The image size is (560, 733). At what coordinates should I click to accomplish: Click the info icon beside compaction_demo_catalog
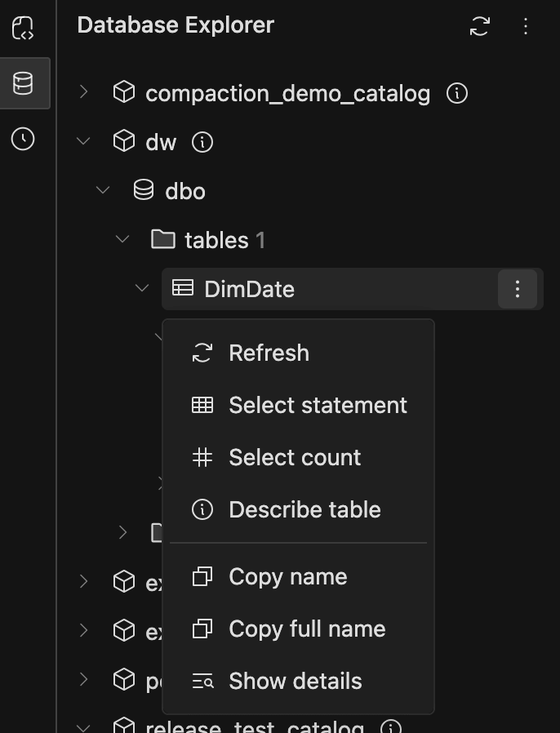pyautogui.click(x=457, y=93)
